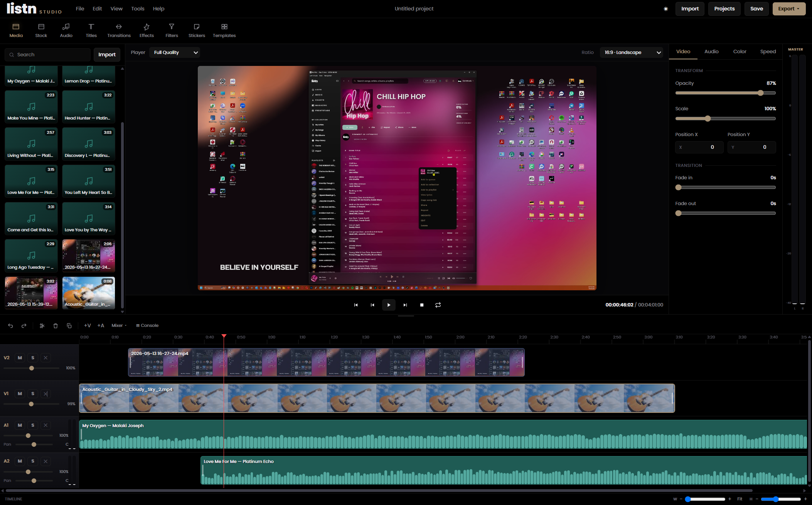Solo the V2 track
812x505 pixels.
[33, 358]
